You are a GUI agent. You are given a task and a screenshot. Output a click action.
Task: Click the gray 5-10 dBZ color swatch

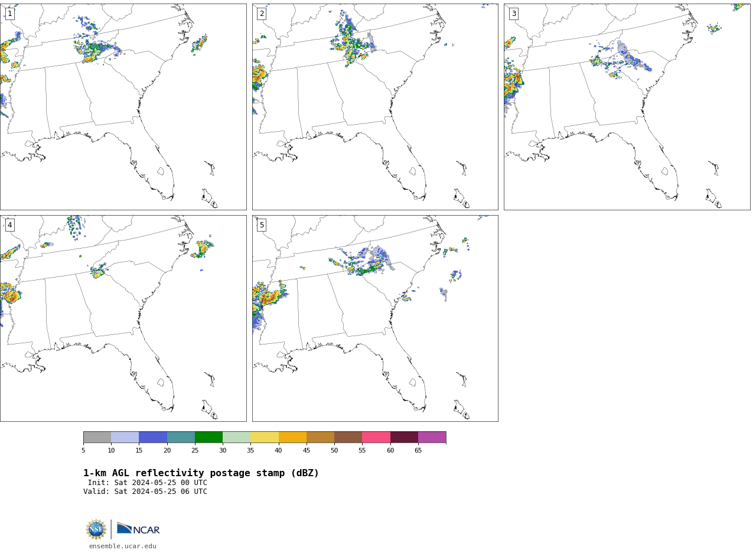point(97,437)
